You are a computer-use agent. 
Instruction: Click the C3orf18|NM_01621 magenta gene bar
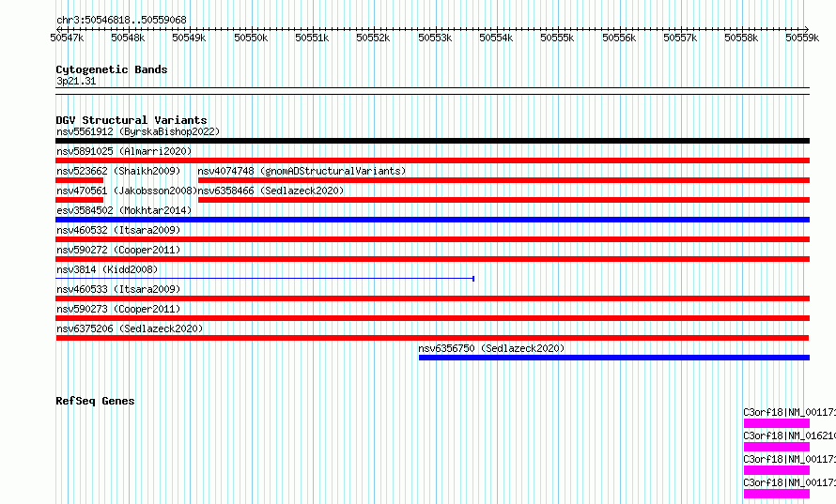777,447
